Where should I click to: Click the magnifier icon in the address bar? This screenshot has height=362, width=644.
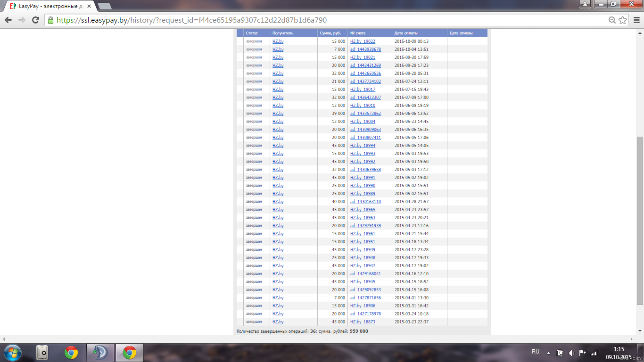612,20
